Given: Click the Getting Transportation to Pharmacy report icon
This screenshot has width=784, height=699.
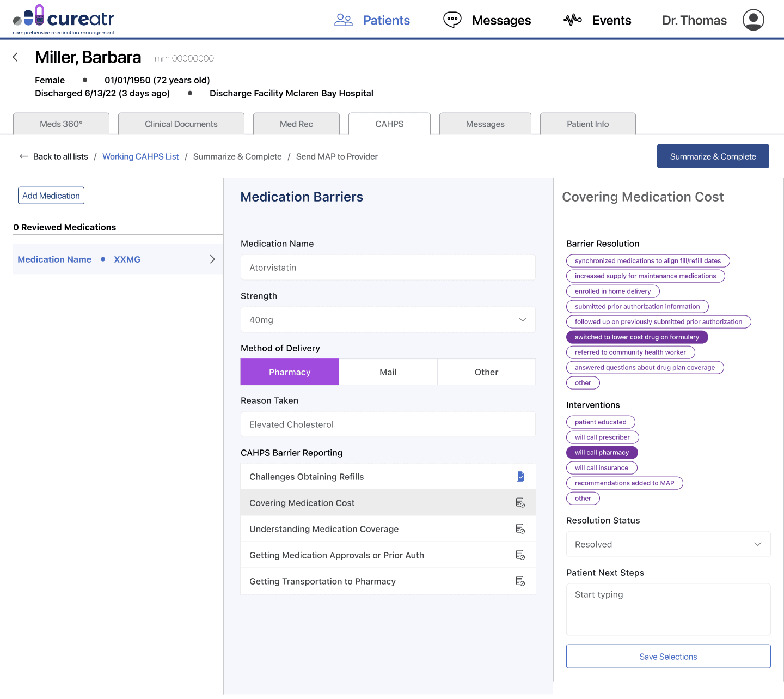Looking at the screenshot, I should (520, 581).
